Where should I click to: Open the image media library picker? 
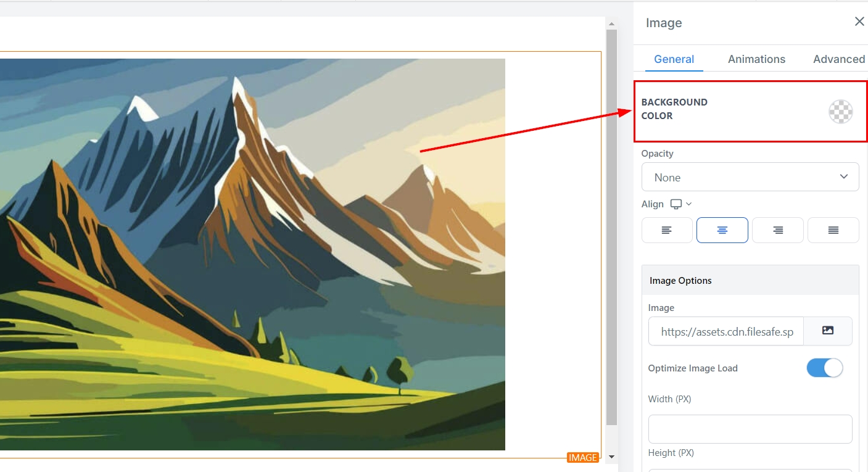click(828, 331)
